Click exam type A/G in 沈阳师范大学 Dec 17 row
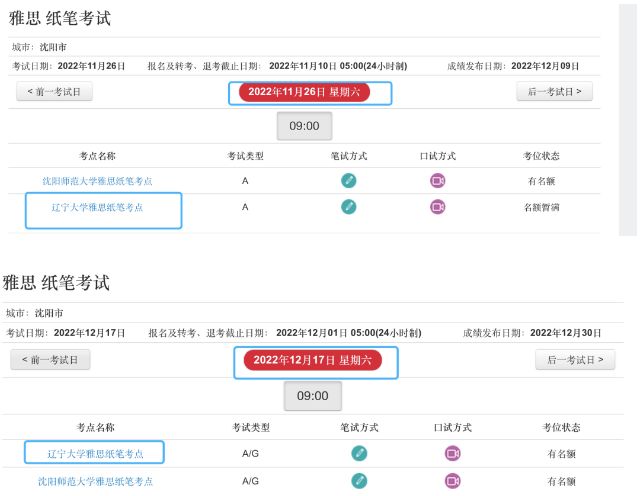This screenshot has width=642, height=496. click(x=251, y=481)
